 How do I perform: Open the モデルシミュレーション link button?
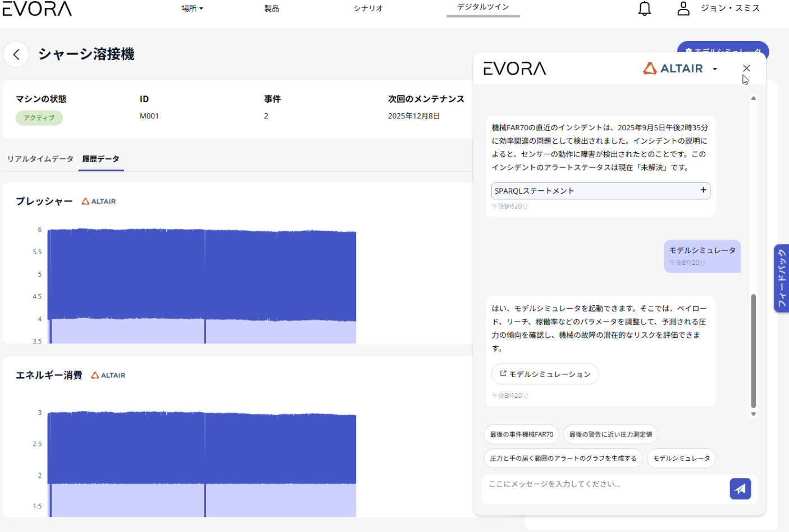(545, 374)
